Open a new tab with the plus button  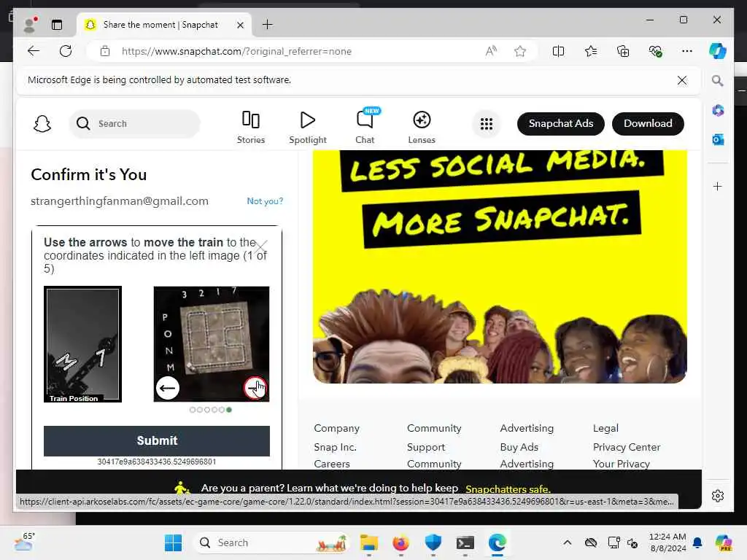click(267, 25)
